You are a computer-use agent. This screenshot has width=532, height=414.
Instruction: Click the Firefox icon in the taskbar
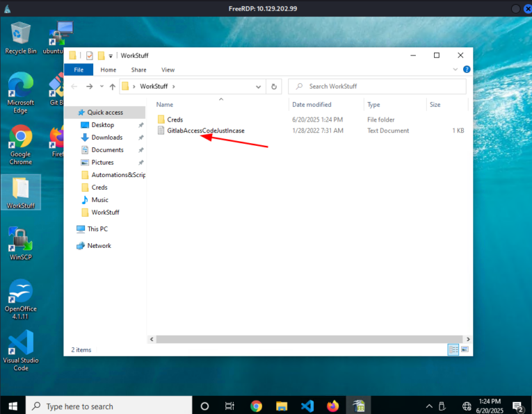pos(332,406)
